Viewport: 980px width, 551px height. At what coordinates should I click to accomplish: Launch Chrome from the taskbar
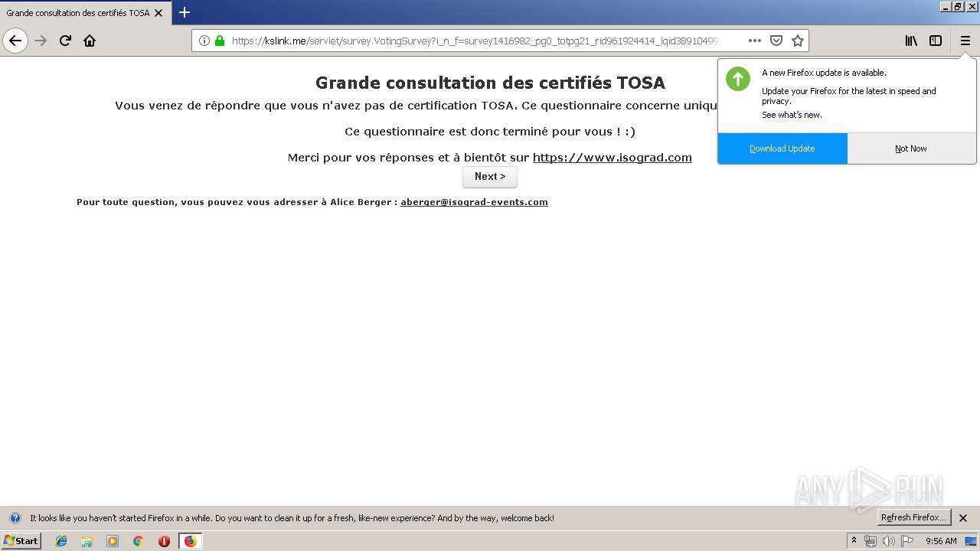pyautogui.click(x=139, y=541)
